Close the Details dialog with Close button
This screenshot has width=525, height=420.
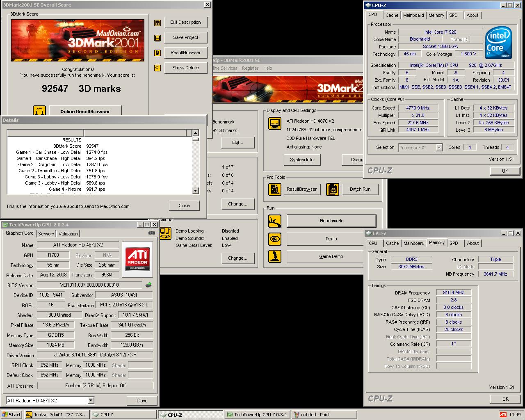click(184, 205)
